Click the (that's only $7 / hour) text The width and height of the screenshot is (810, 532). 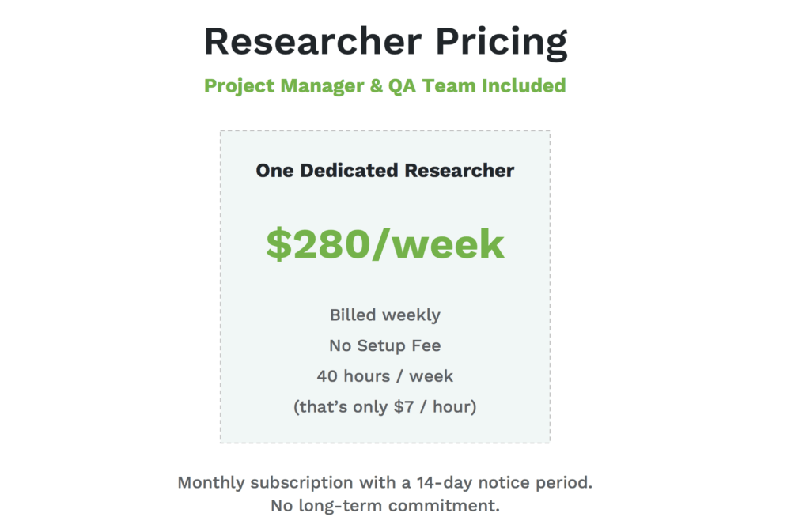click(385, 406)
